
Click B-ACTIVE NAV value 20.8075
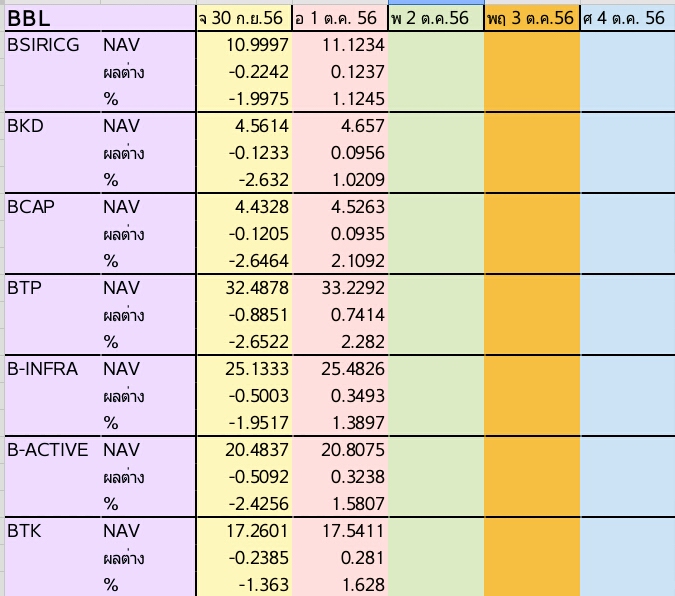340,450
